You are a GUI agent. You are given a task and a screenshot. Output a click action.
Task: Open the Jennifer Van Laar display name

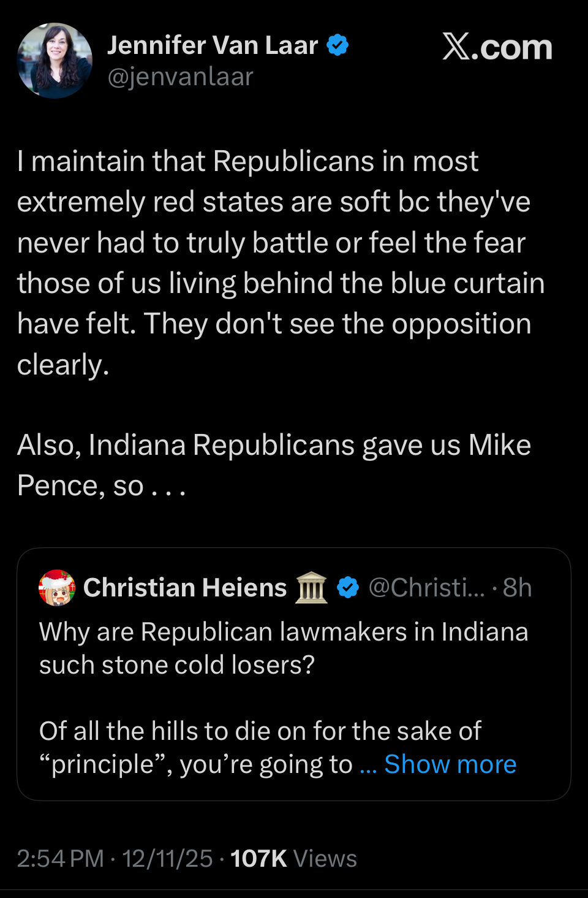tap(213, 45)
